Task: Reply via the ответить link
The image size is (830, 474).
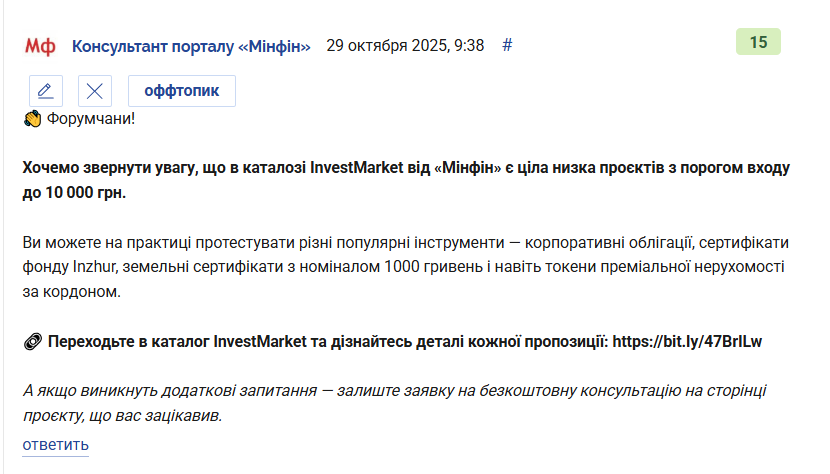Action: (x=56, y=445)
